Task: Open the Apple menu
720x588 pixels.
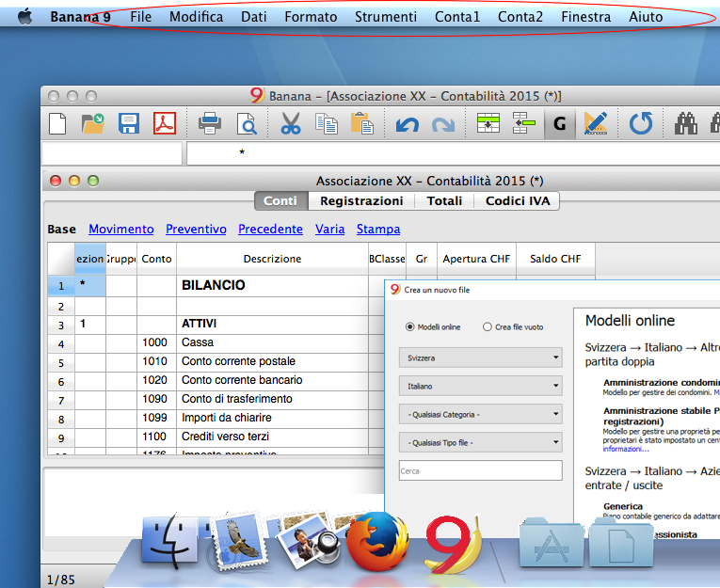Action: point(25,17)
